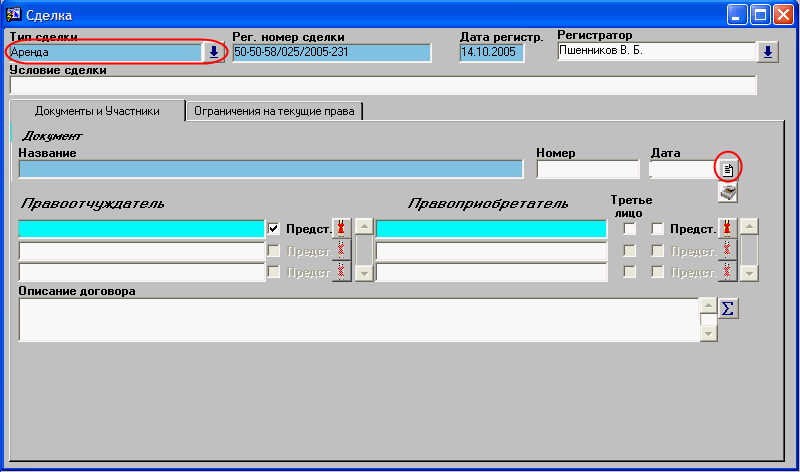Maximize the Сделка window

[x=760, y=15]
